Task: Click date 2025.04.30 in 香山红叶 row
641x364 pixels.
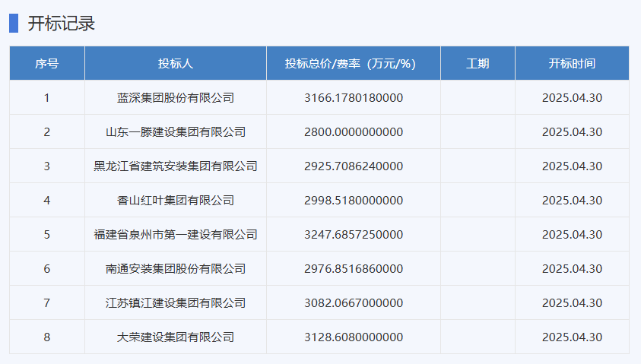Action: coord(572,200)
